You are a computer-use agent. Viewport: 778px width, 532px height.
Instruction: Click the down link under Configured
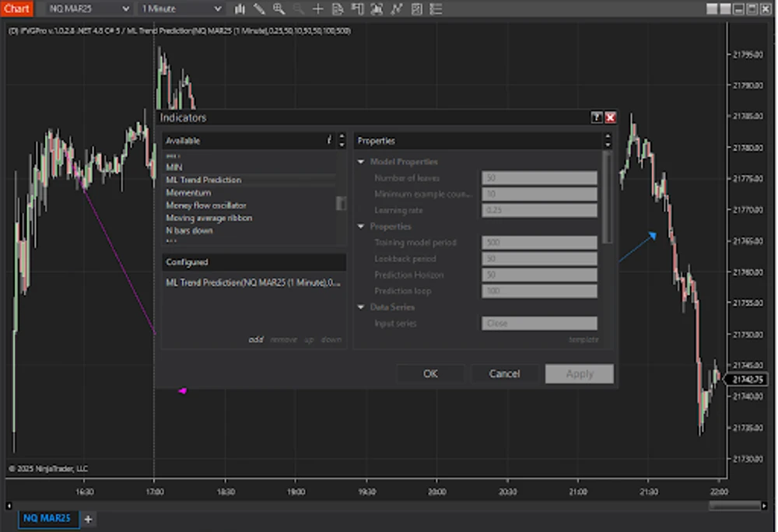[x=331, y=340]
